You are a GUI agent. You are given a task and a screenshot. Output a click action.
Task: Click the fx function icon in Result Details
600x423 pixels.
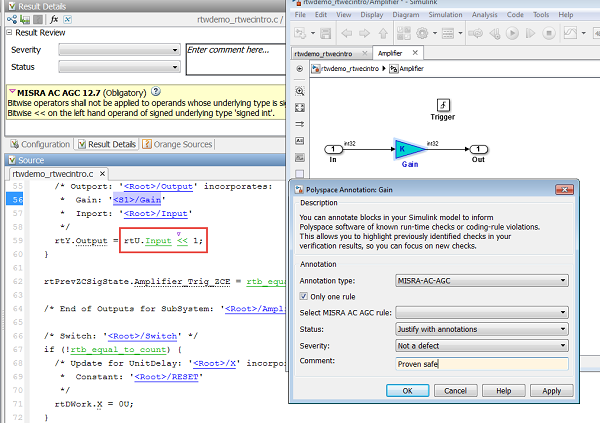tap(54, 19)
